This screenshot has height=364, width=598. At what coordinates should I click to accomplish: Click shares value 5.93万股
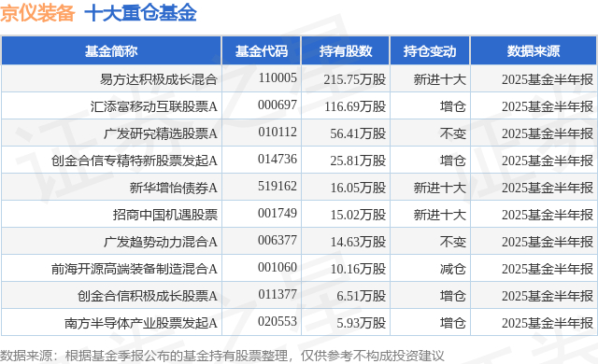pyautogui.click(x=362, y=323)
